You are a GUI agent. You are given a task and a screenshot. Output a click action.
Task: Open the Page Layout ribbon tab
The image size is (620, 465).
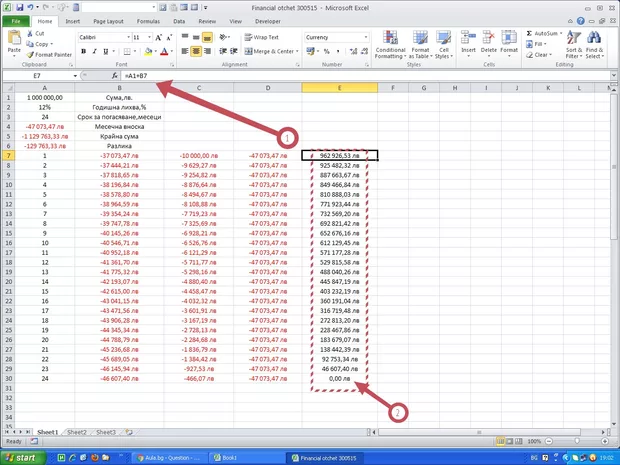(x=108, y=20)
